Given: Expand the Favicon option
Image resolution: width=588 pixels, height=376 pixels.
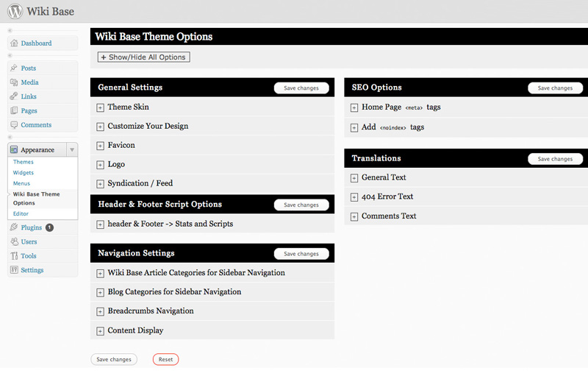Looking at the screenshot, I should (100, 146).
